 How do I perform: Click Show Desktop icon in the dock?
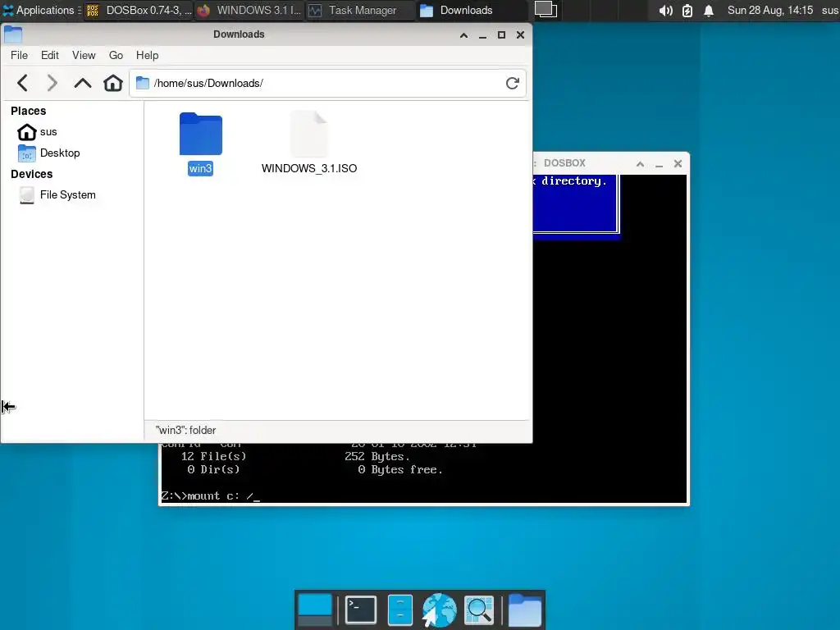314,609
